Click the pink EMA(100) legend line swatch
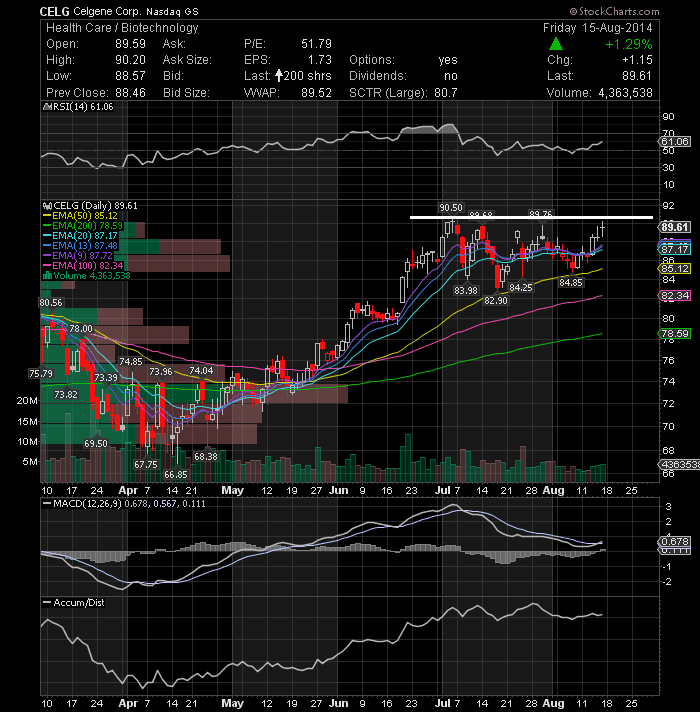Viewport: 700px width, 712px height. pyautogui.click(x=47, y=266)
